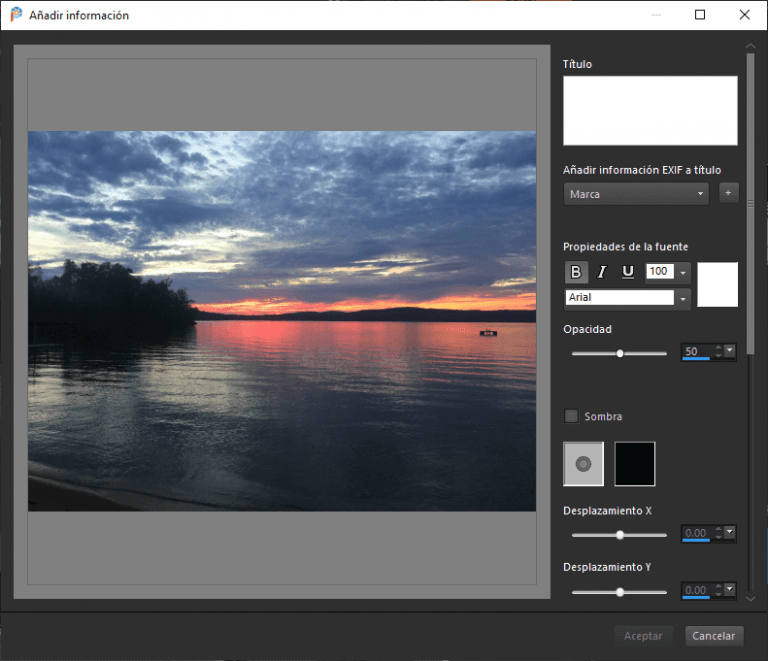Toggle Italic font style
Screen dimensions: 768x661
point(602,272)
